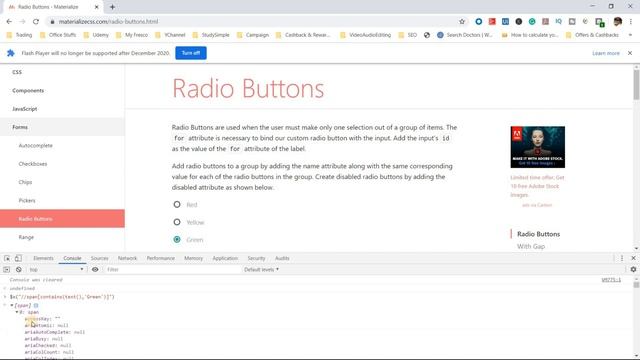Open a new tab with the plus icon
The image size is (640, 360).
(x=112, y=7)
